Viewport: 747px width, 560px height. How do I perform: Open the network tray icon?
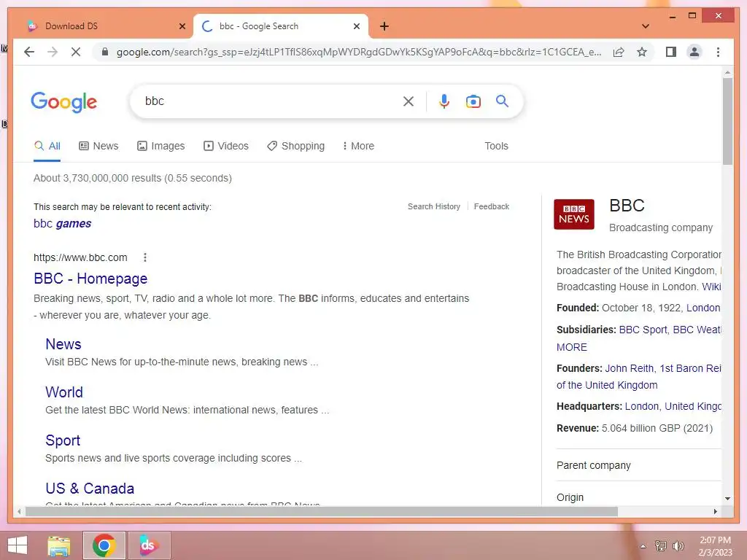pyautogui.click(x=660, y=545)
